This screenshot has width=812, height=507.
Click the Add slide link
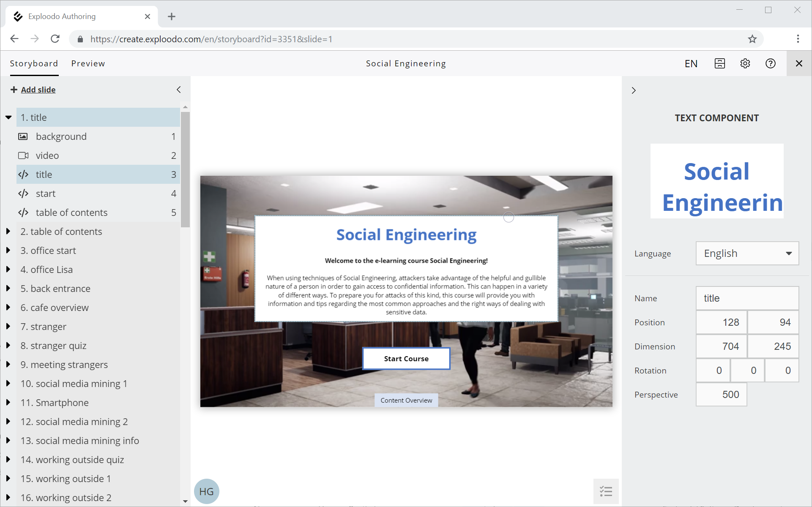pos(38,90)
